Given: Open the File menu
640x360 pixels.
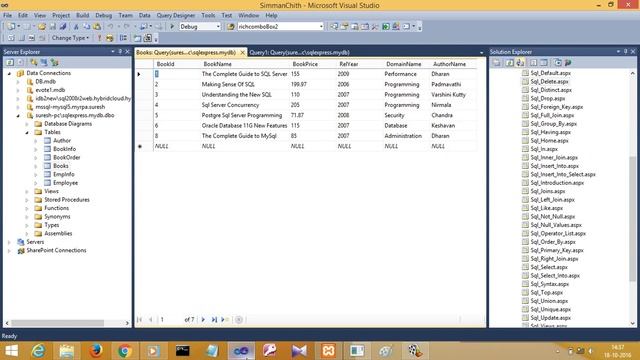Looking at the screenshot, I should (7, 15).
